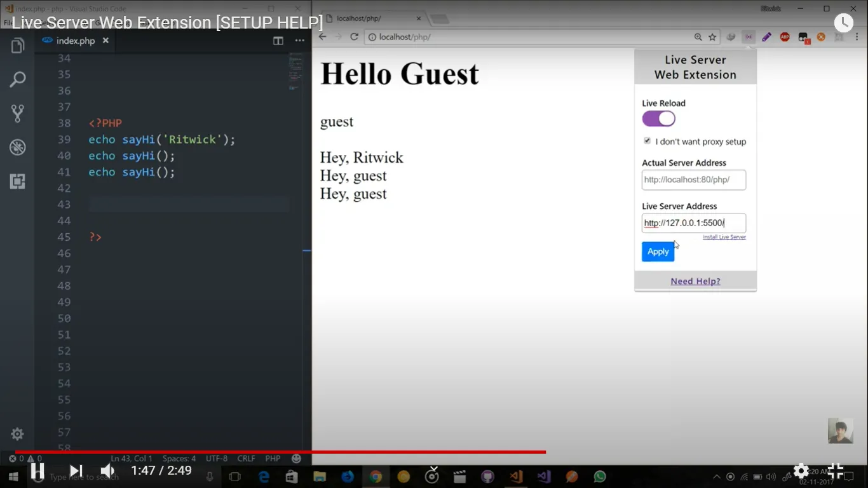Open the Explorer view in VS Code

click(x=17, y=46)
